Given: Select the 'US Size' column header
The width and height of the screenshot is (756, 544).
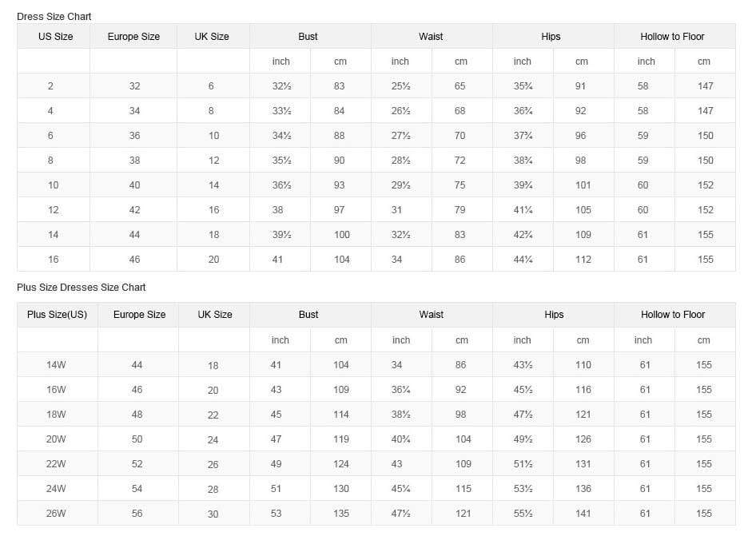Looking at the screenshot, I should [x=55, y=37].
